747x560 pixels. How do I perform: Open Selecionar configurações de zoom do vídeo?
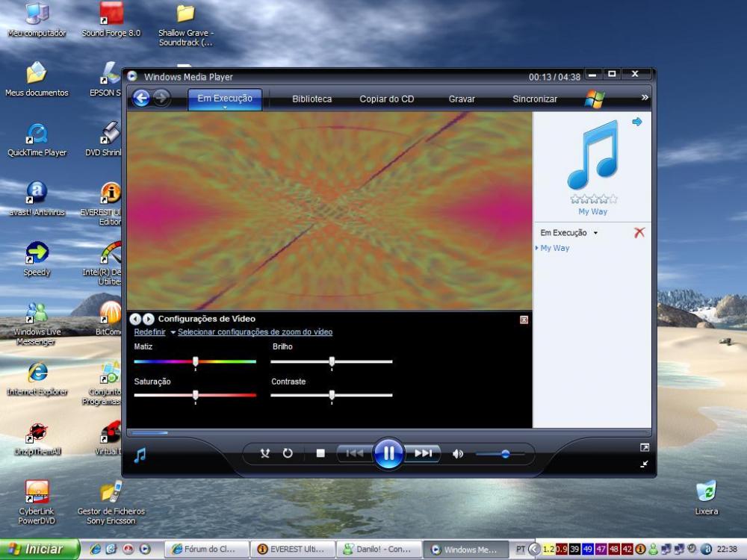[x=255, y=332]
